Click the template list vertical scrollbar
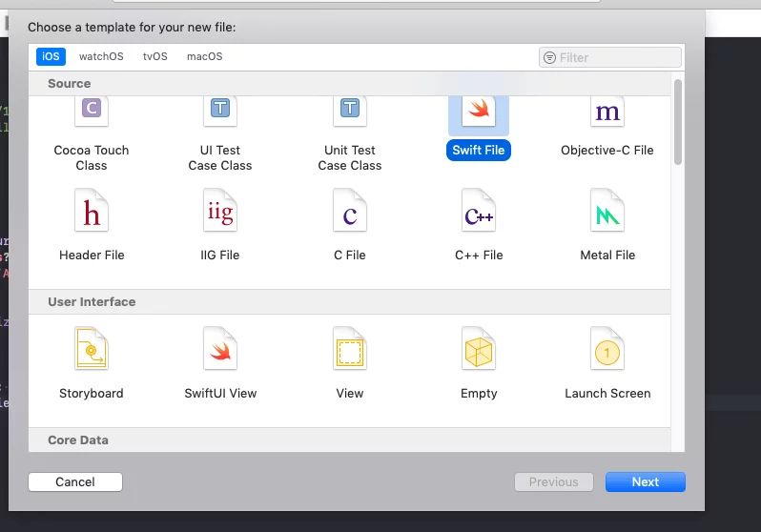761x532 pixels. (x=678, y=122)
